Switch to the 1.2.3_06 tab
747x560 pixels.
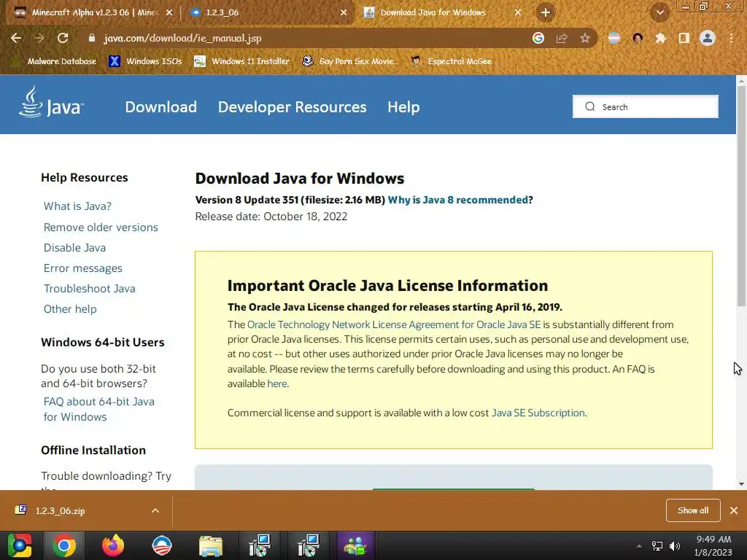click(x=267, y=12)
